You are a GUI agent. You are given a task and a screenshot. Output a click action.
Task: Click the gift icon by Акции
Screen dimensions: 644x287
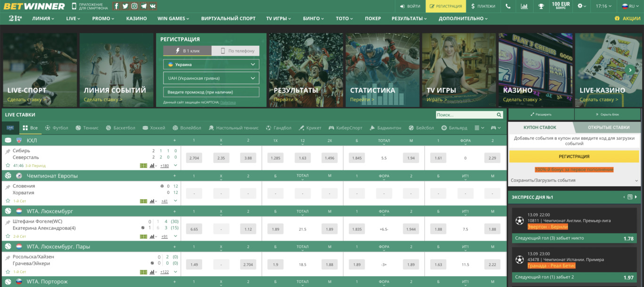pyautogui.click(x=617, y=18)
